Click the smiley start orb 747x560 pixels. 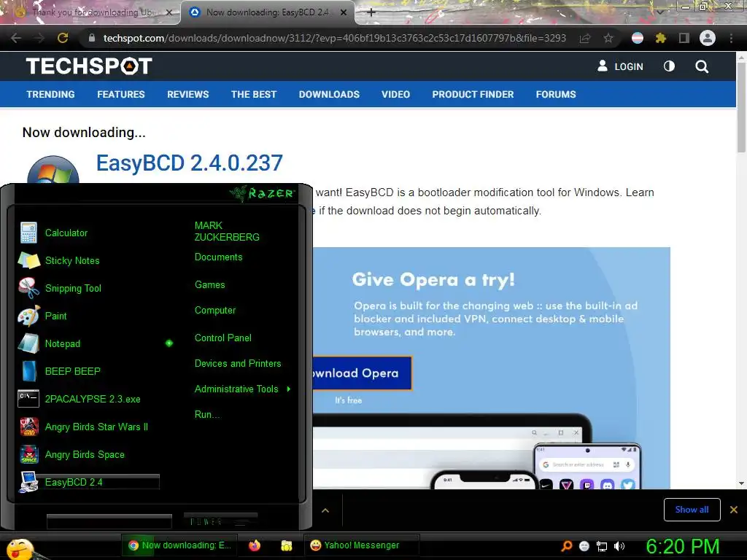[x=20, y=549]
